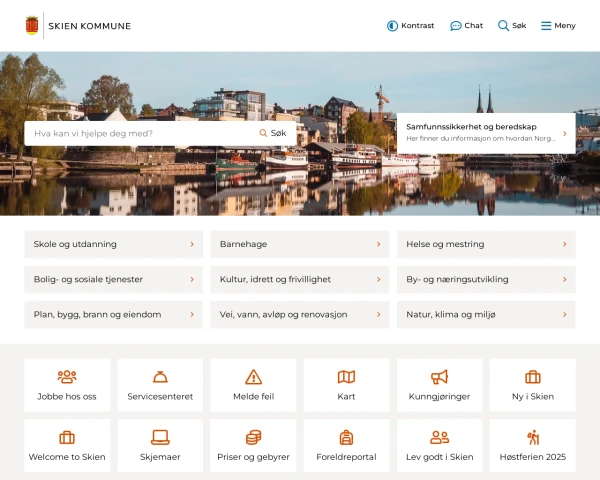Open the Chat speech bubble icon

click(456, 26)
